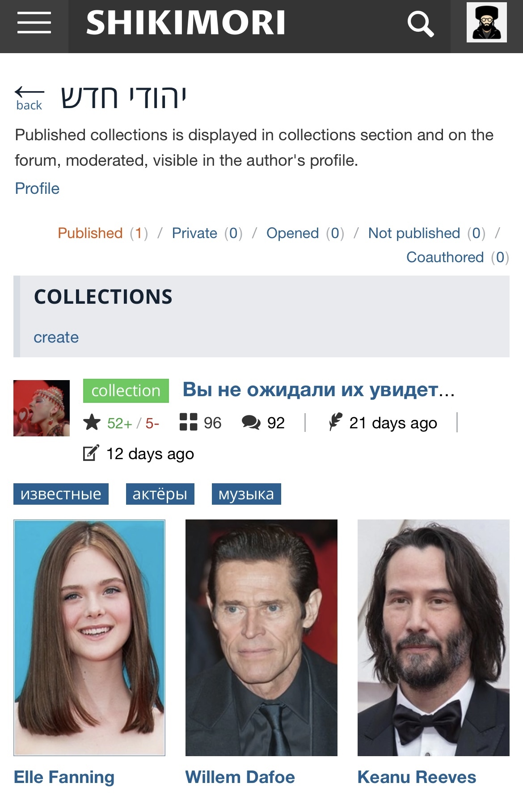Click the star rating icon

point(92,422)
